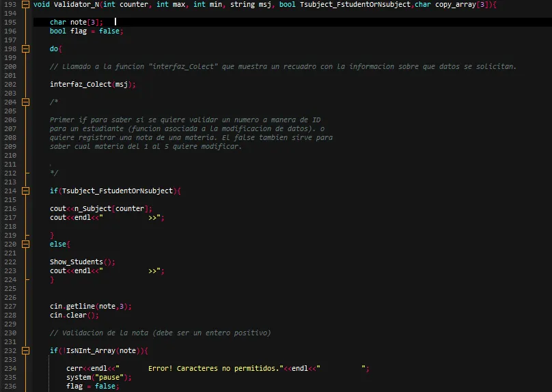Click the closing brace on line 224
The width and height of the screenshot is (552, 392).
coord(52,280)
